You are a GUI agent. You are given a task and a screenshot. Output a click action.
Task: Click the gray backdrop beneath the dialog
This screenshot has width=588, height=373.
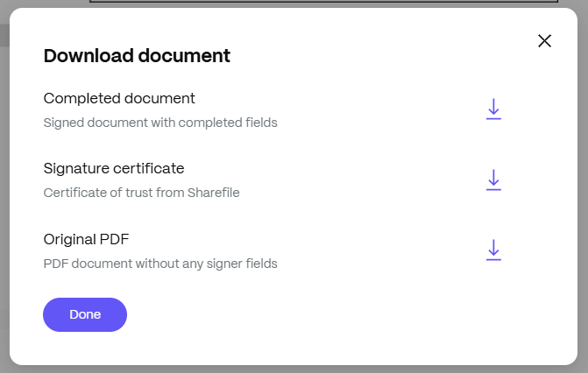coord(294,369)
